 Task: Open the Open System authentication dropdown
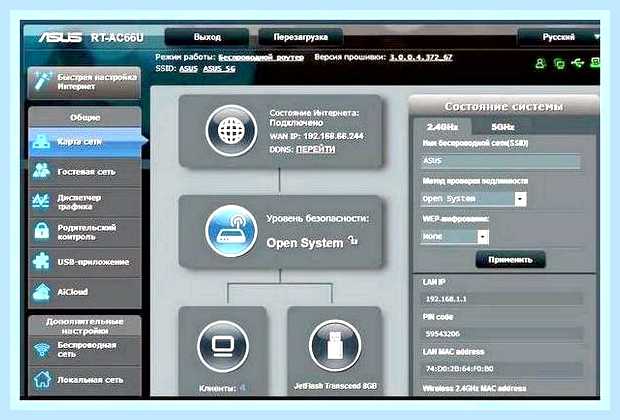pos(473,199)
